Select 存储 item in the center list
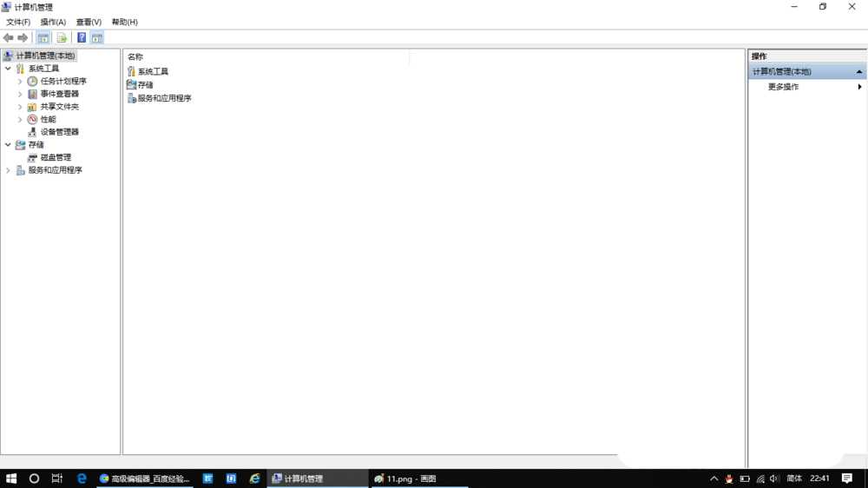 tap(145, 85)
